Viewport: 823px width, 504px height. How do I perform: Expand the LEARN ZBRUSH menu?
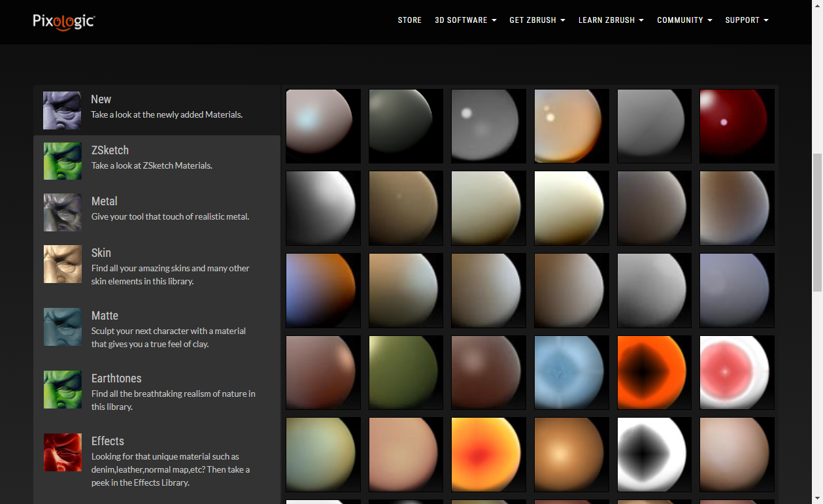(611, 20)
